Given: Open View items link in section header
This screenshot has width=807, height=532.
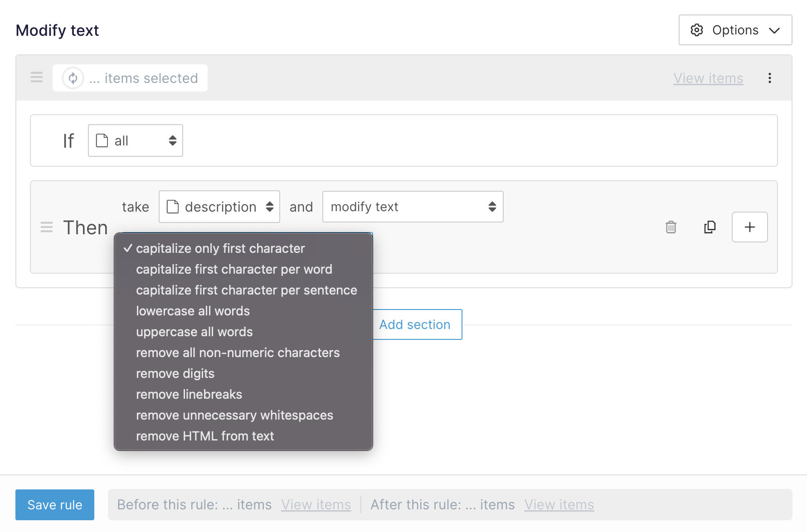Looking at the screenshot, I should [x=708, y=78].
